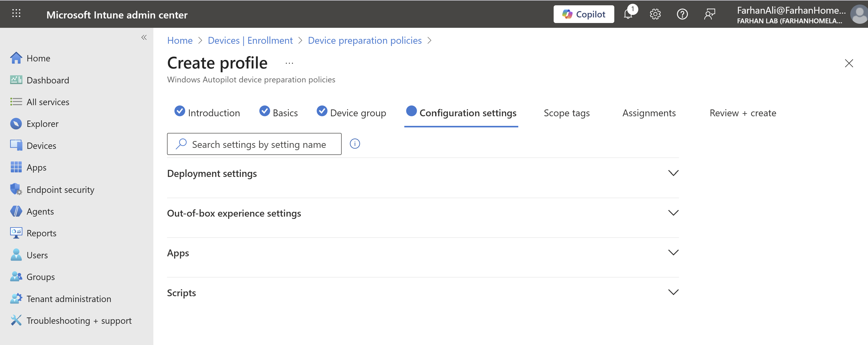Screen dimensions: 868x345
Task: Open the notifications bell icon
Action: click(628, 14)
